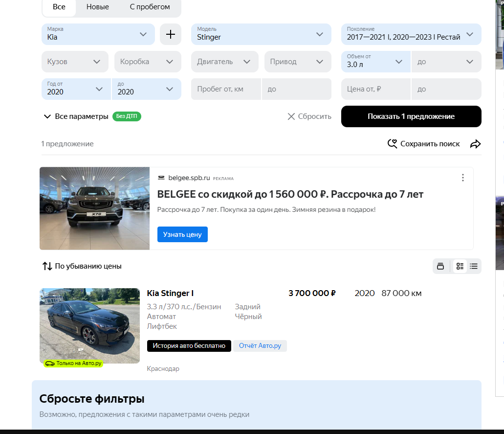
Task: Click Отчёт Авто.ру button
Action: 260,346
